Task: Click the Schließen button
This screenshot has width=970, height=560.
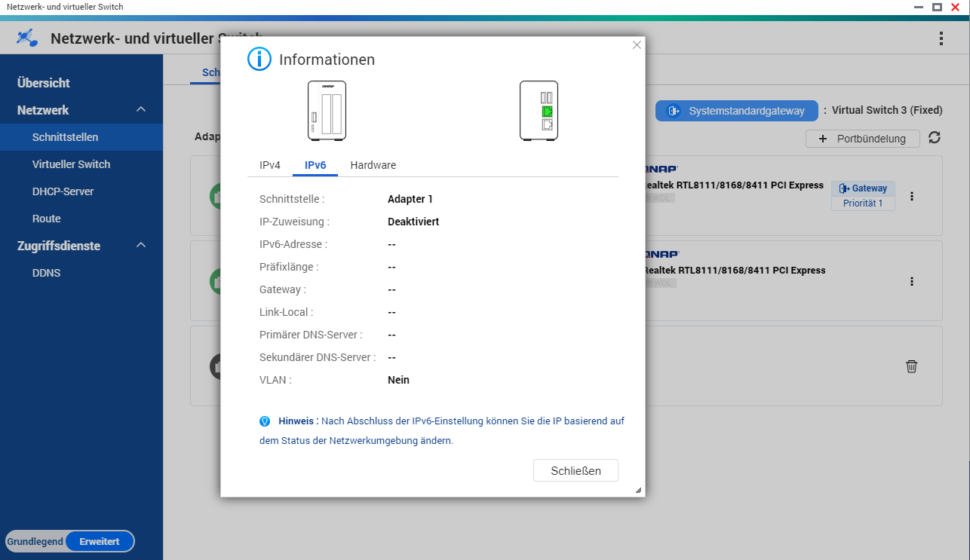Action: tap(576, 470)
